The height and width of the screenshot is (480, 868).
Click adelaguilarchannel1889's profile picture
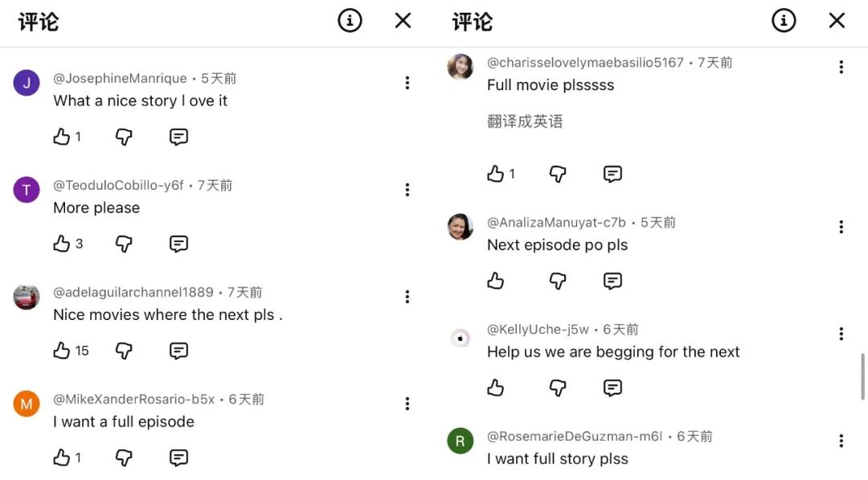coord(27,297)
